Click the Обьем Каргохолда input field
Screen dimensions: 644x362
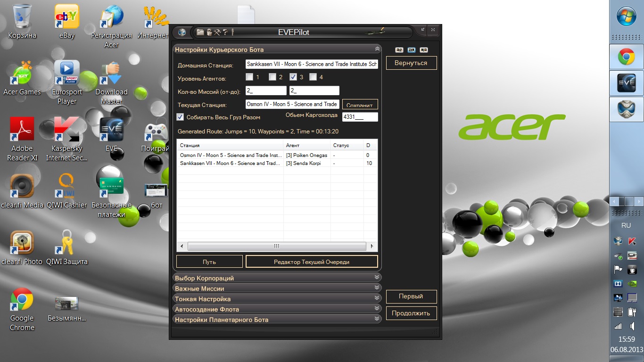click(x=360, y=117)
